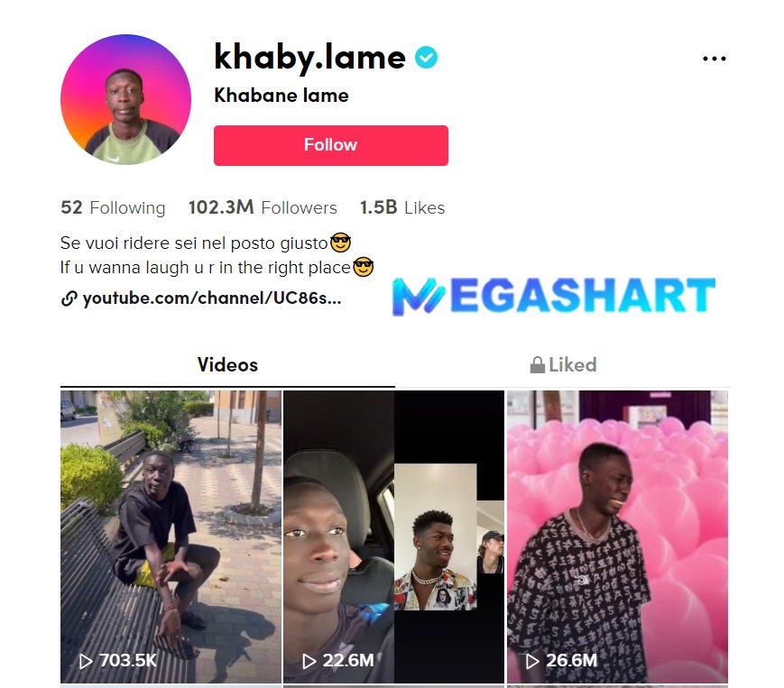Image resolution: width=784 pixels, height=688 pixels.
Task: Click the play icon on 703.5K video
Action: (86, 661)
